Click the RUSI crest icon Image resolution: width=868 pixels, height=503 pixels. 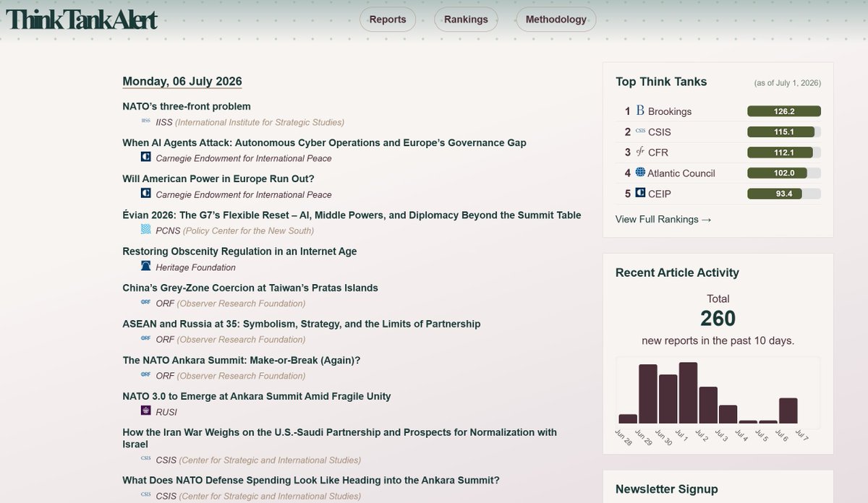click(145, 411)
